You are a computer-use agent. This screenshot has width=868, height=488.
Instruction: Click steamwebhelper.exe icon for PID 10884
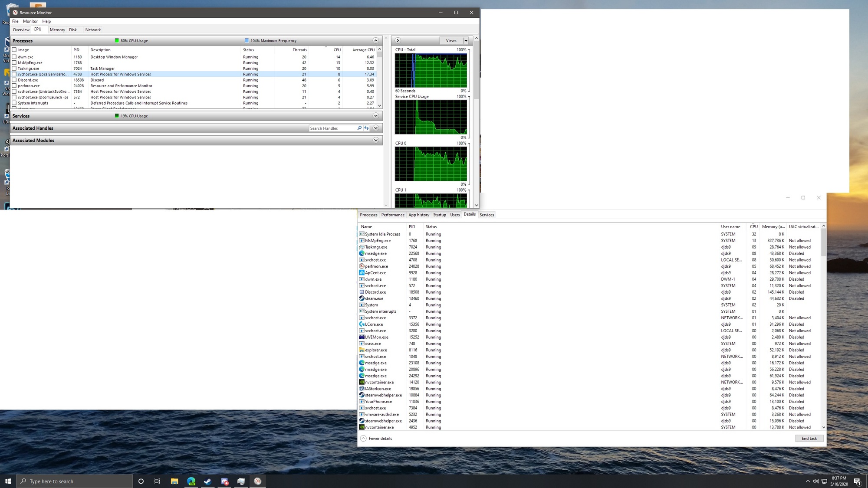tap(362, 395)
